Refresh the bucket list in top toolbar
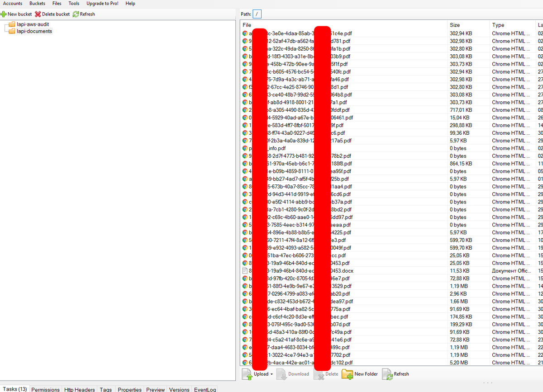This screenshot has height=392, width=543. pos(84,14)
